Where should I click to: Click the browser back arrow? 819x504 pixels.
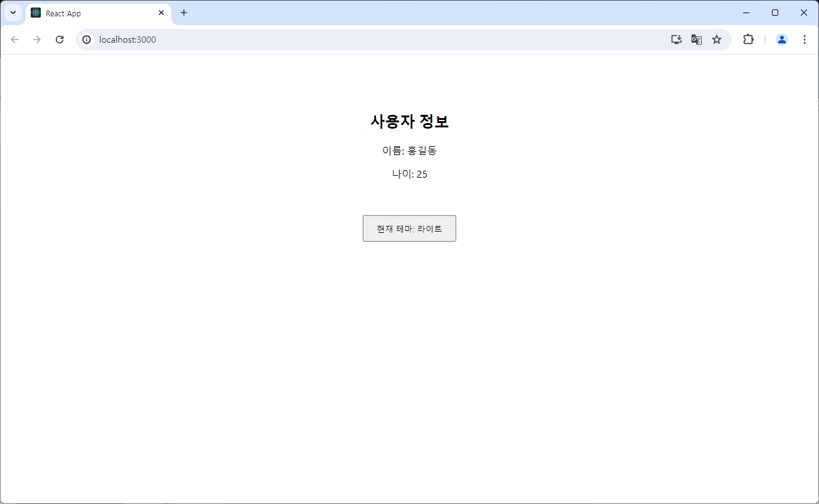(x=14, y=40)
